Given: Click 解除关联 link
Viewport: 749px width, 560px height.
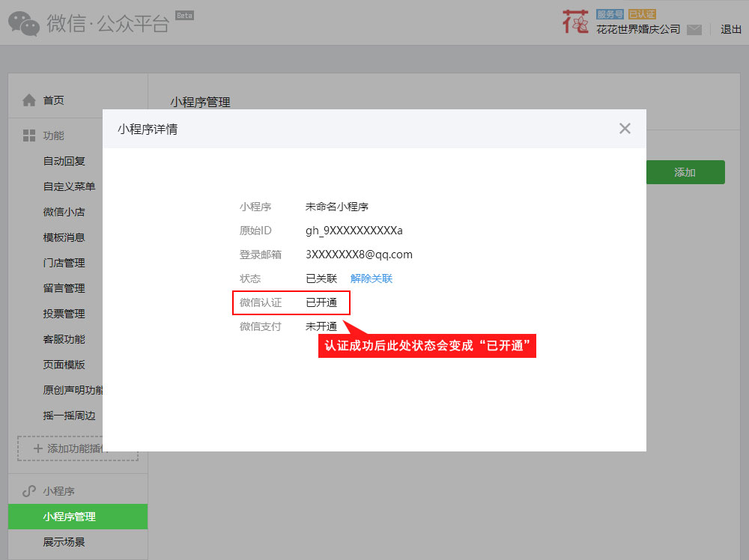Looking at the screenshot, I should [371, 279].
